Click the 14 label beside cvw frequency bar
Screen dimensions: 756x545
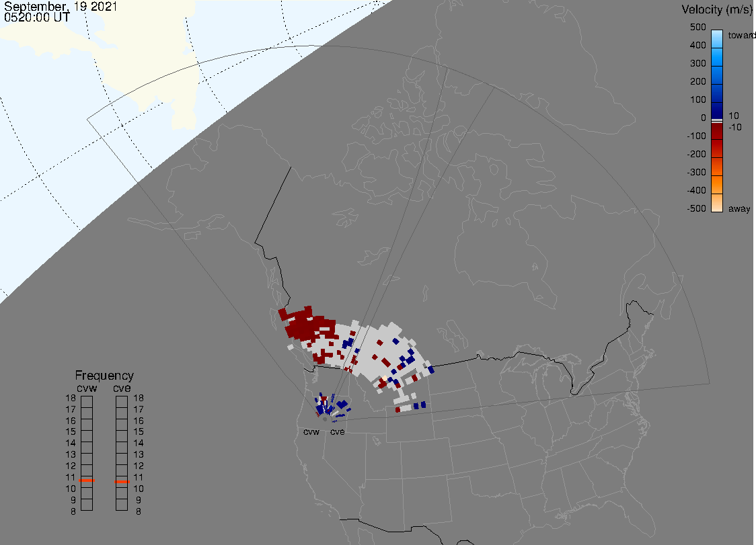(71, 444)
